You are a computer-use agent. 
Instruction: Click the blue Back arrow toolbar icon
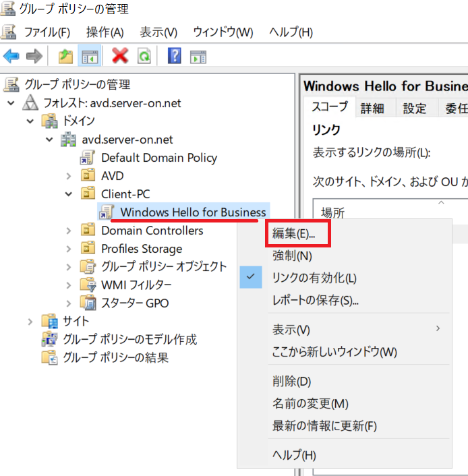pos(11,56)
